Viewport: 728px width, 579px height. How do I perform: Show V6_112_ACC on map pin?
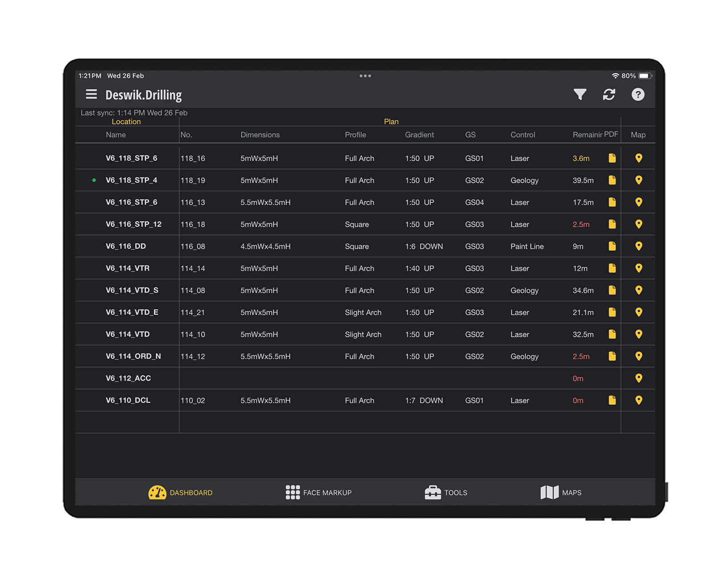[x=638, y=378]
